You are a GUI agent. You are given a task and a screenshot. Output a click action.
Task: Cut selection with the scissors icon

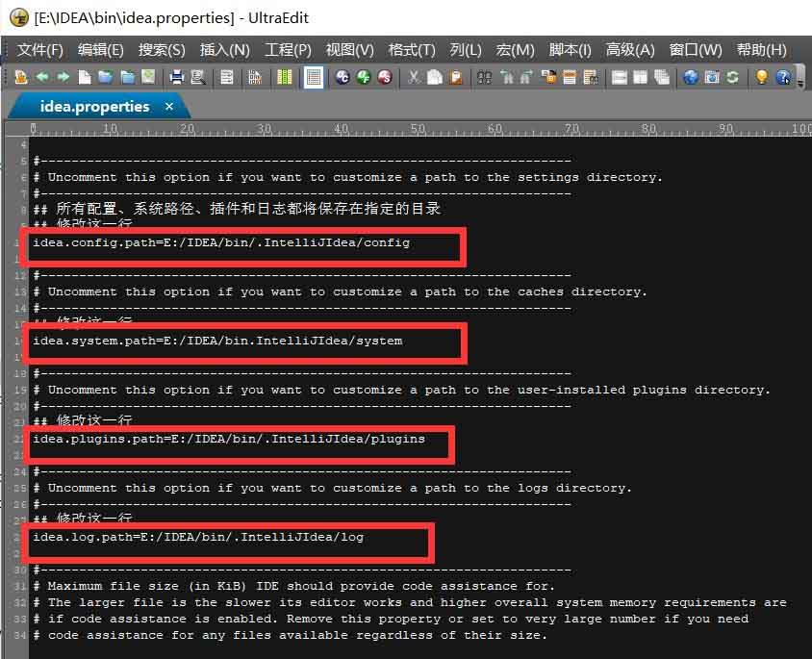pyautogui.click(x=414, y=78)
